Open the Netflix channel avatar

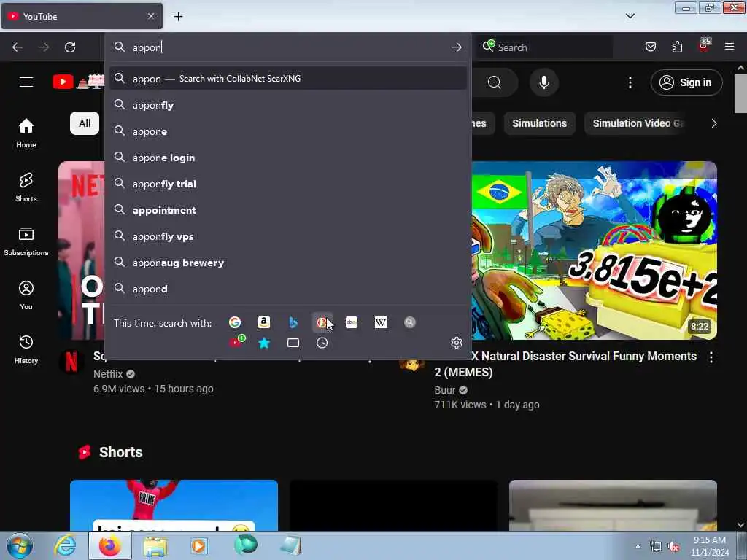(71, 362)
